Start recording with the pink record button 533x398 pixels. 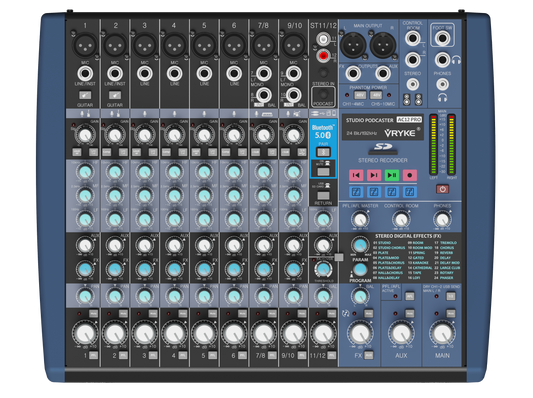click(410, 175)
